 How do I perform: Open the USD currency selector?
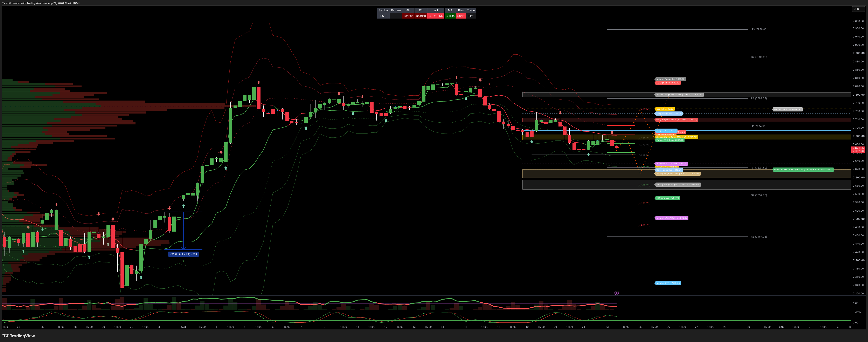[x=858, y=9]
